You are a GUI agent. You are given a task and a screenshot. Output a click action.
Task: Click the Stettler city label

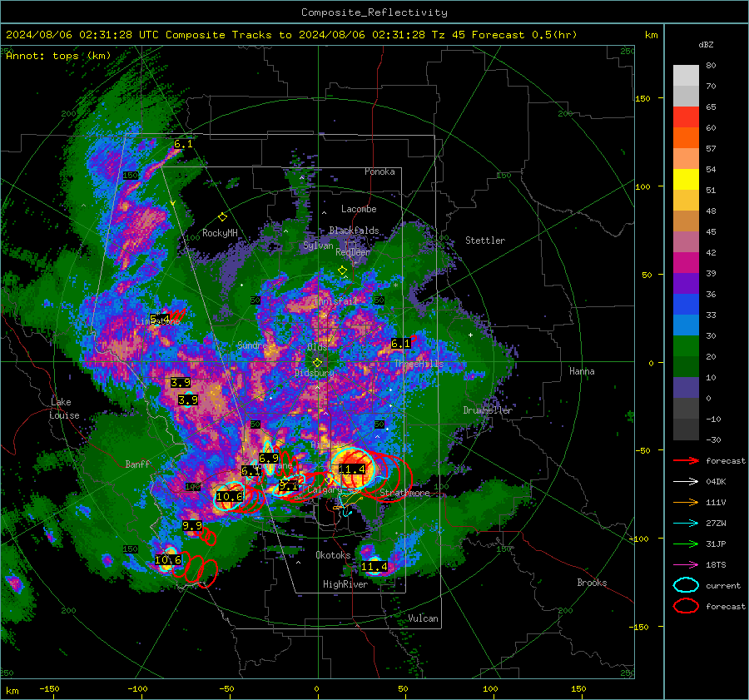[x=485, y=241]
